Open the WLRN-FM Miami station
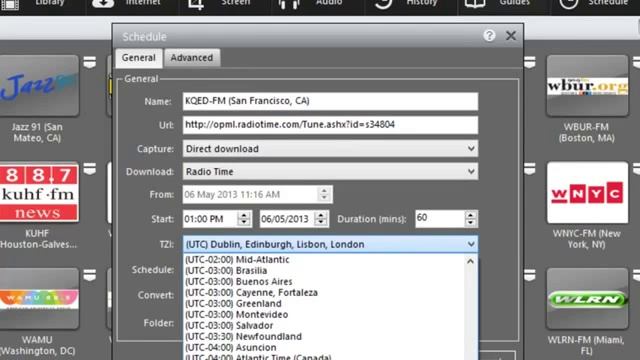Viewport: 640px width, 360px height. point(587,299)
